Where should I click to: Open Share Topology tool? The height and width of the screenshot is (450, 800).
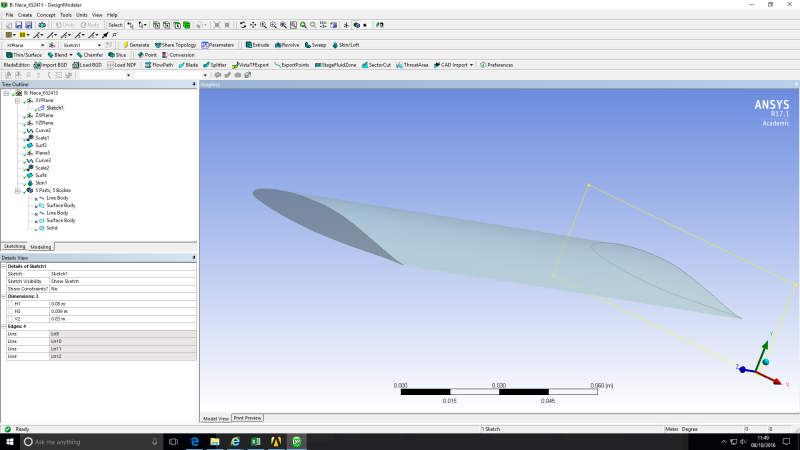click(x=175, y=45)
